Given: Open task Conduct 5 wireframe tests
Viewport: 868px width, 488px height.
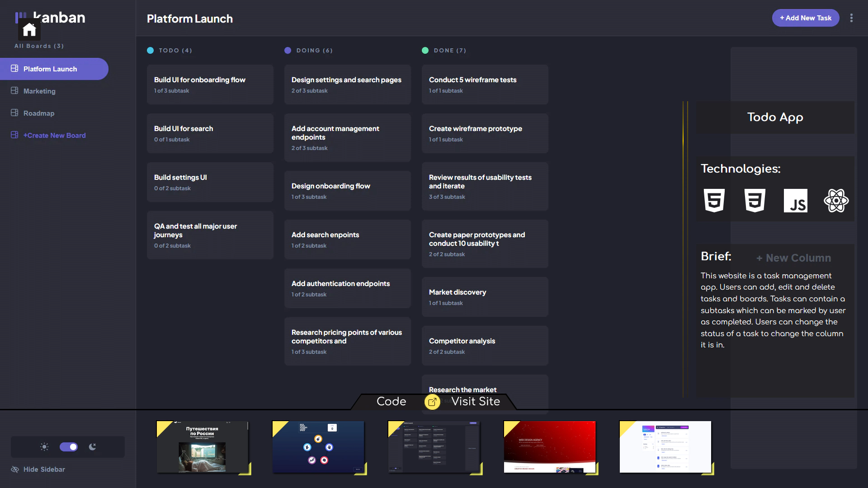Looking at the screenshot, I should pyautogui.click(x=485, y=84).
